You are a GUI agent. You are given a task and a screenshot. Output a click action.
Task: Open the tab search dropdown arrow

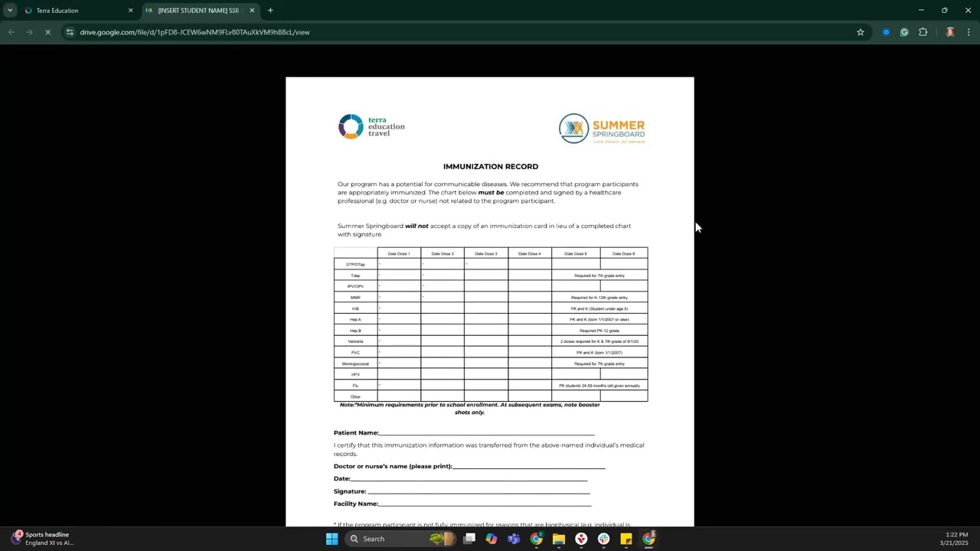click(x=10, y=10)
